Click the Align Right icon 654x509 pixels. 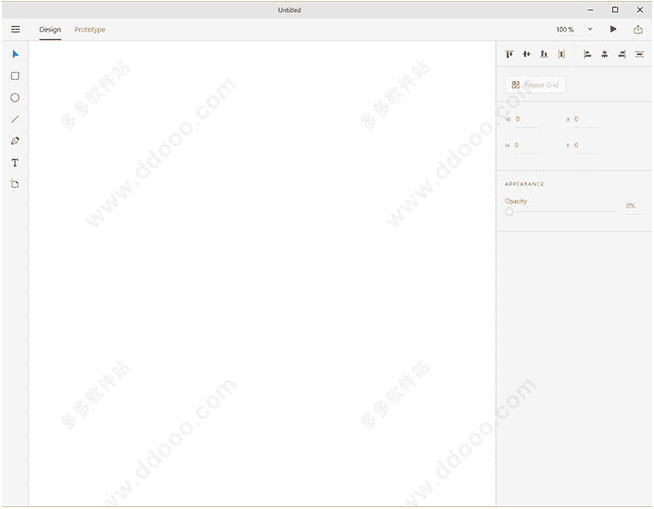622,54
